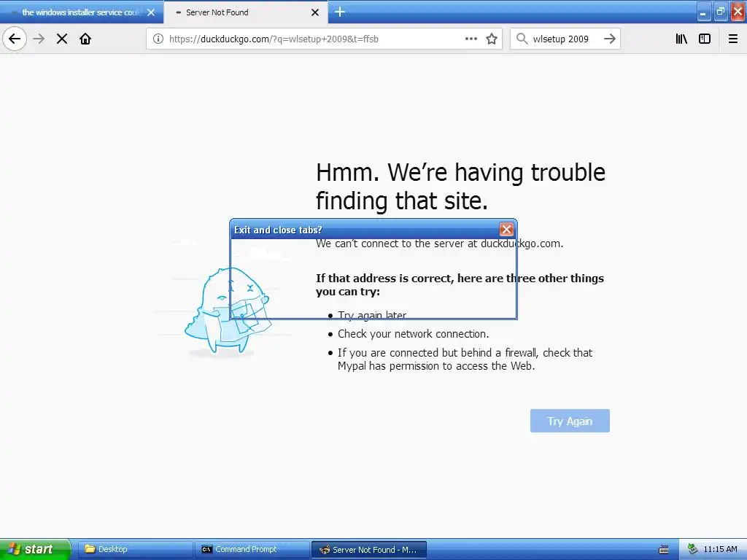
Task: Click the Try Again button
Action: click(x=570, y=421)
